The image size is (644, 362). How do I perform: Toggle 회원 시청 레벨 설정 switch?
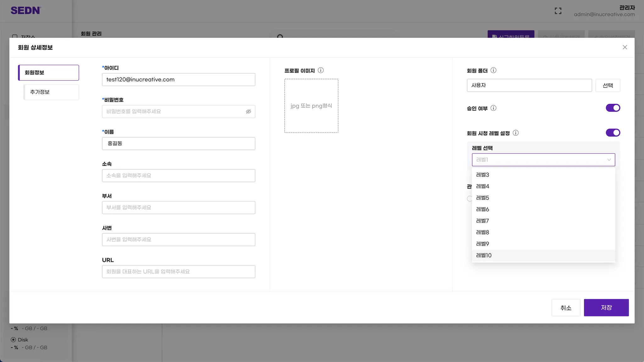(x=613, y=133)
